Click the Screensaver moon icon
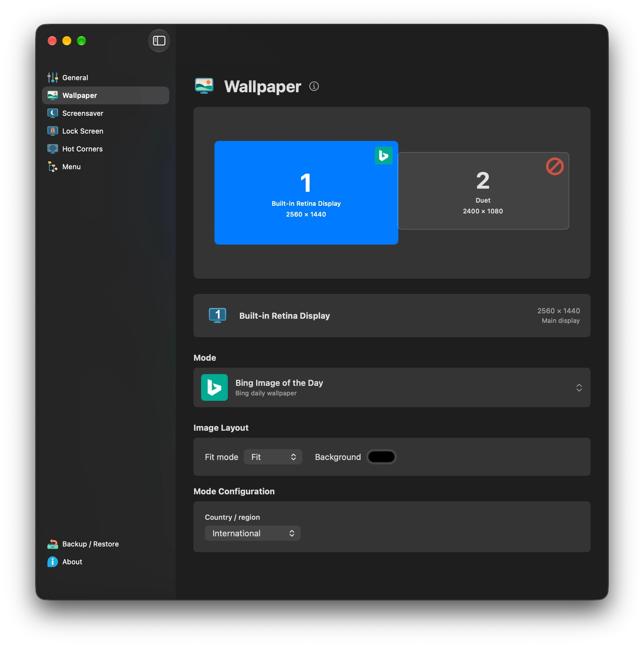 (52, 113)
